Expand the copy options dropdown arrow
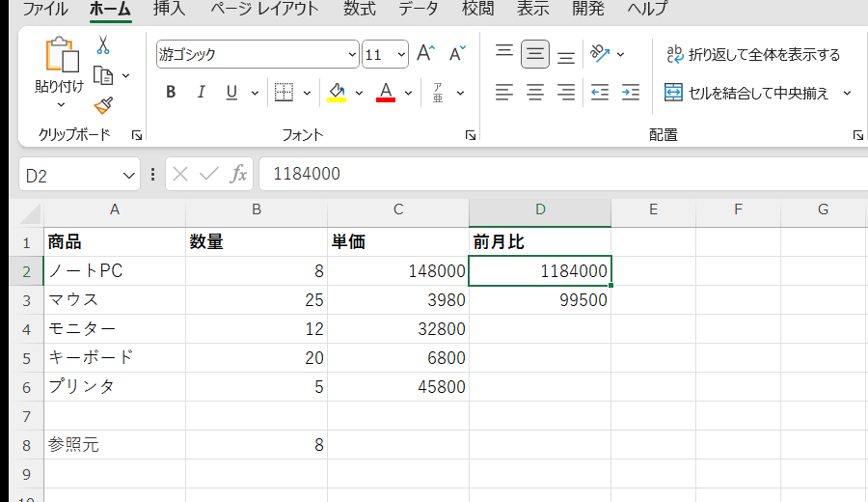This screenshot has width=868, height=502. coord(125,76)
